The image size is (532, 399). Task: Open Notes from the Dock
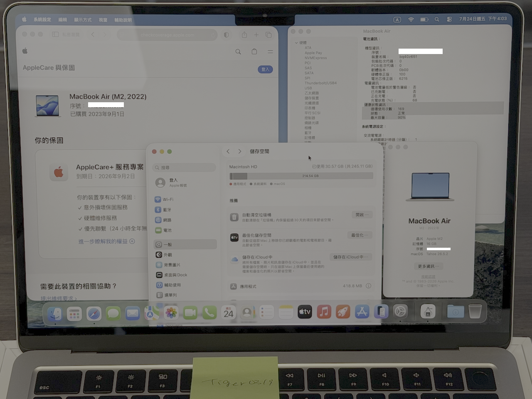(x=286, y=313)
